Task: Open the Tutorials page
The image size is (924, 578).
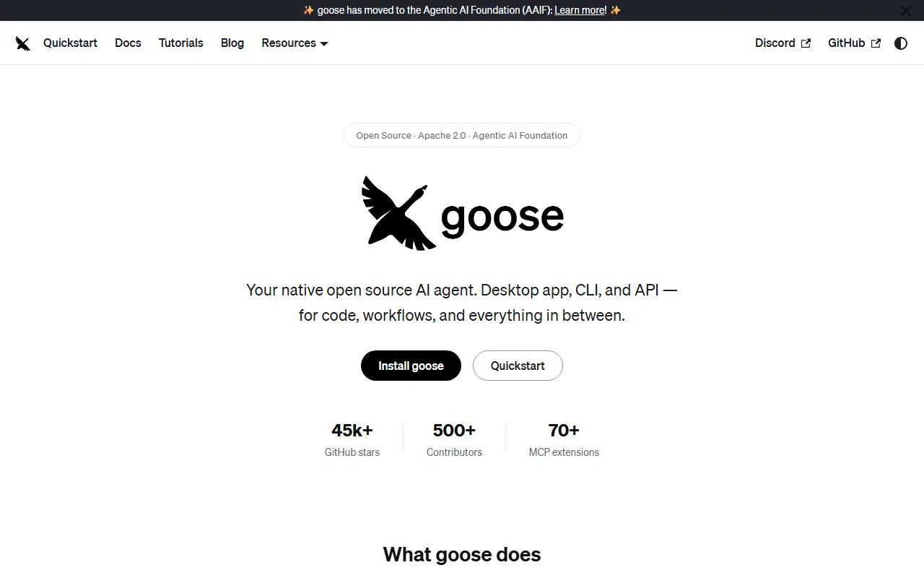Action: (x=181, y=43)
